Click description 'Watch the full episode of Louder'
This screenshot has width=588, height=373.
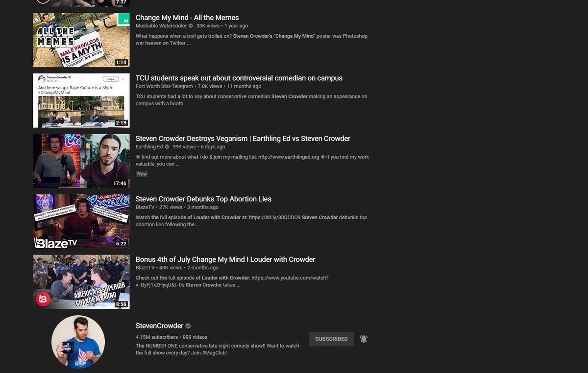coord(251,221)
